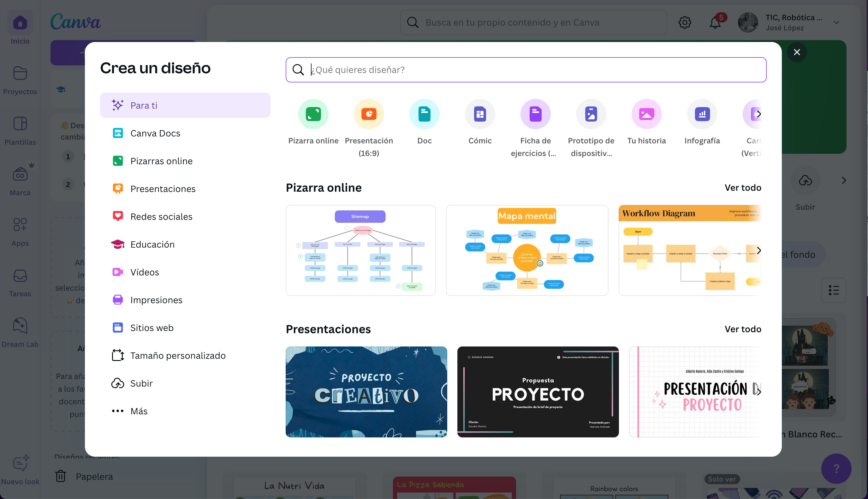Image resolution: width=868 pixels, height=499 pixels.
Task: Choose the Cómic design type
Action: pos(480,114)
